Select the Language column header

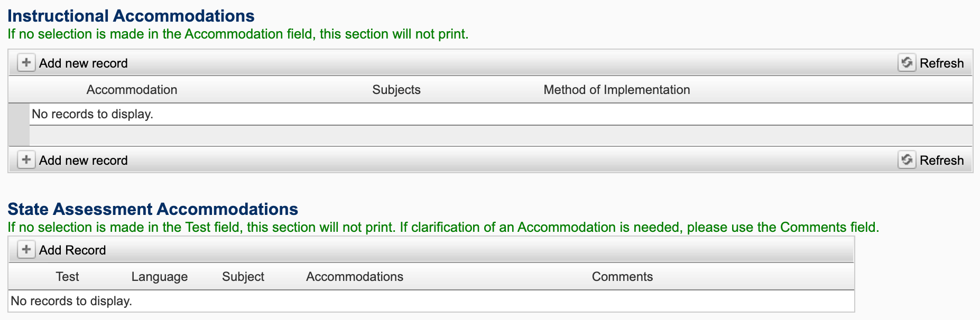tap(159, 277)
